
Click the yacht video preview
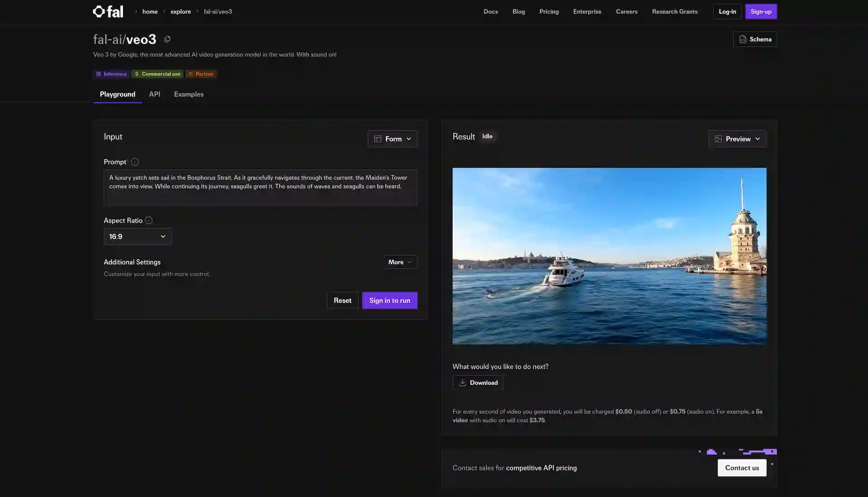click(x=609, y=256)
